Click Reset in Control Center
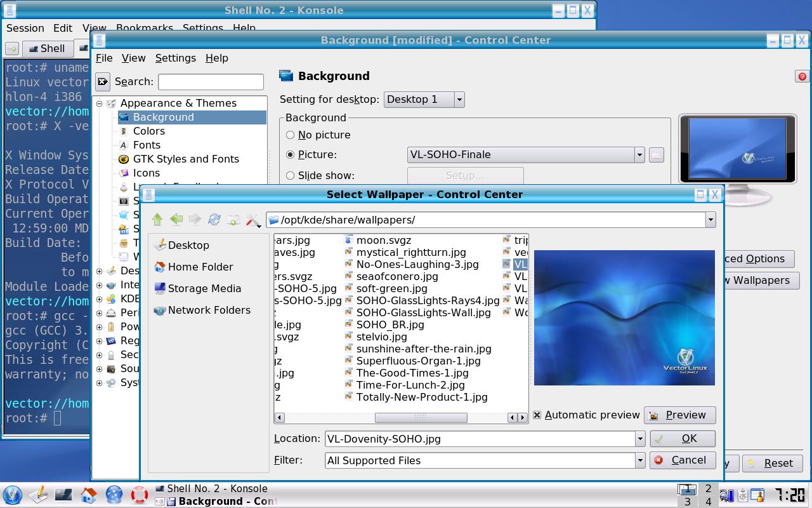Image resolution: width=812 pixels, height=508 pixels. click(771, 463)
